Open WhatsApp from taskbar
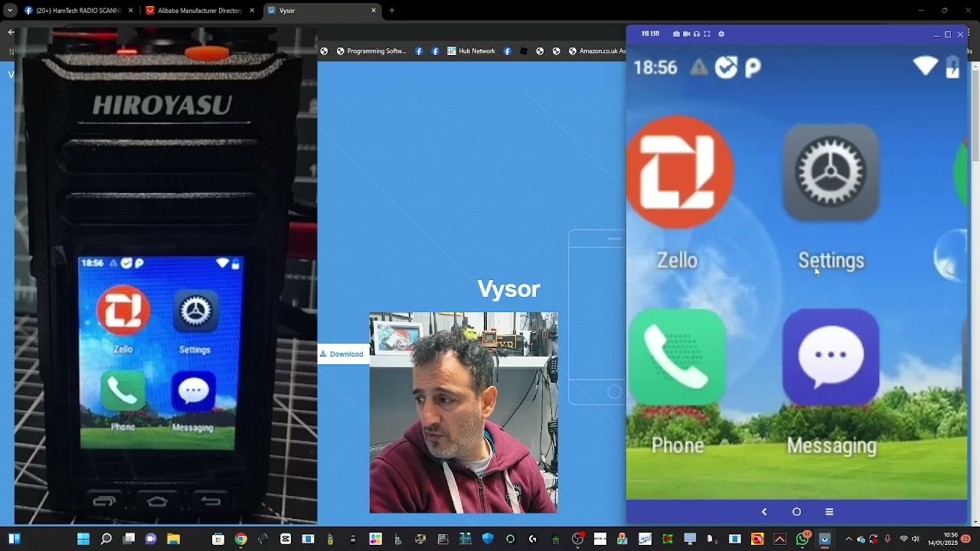 click(802, 539)
